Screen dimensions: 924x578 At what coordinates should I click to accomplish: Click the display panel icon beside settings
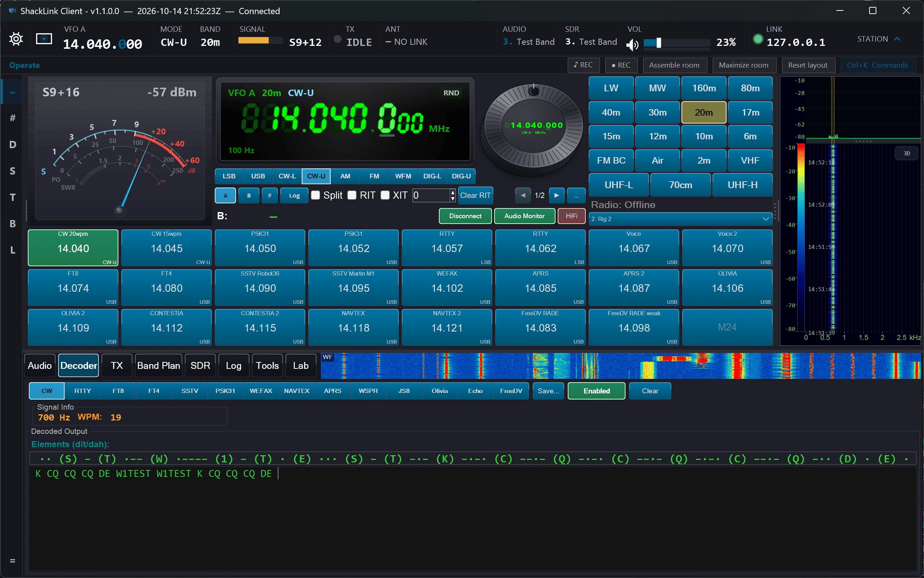coord(44,39)
